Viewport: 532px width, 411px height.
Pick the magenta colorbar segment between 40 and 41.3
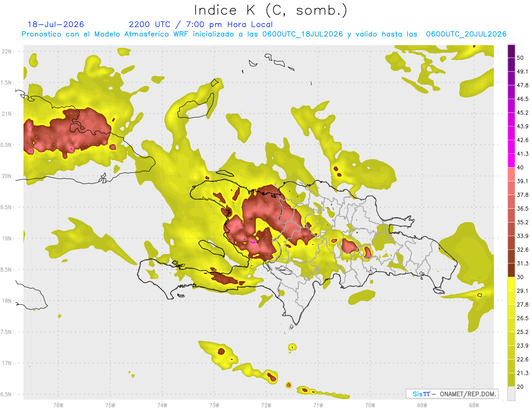[x=511, y=160]
